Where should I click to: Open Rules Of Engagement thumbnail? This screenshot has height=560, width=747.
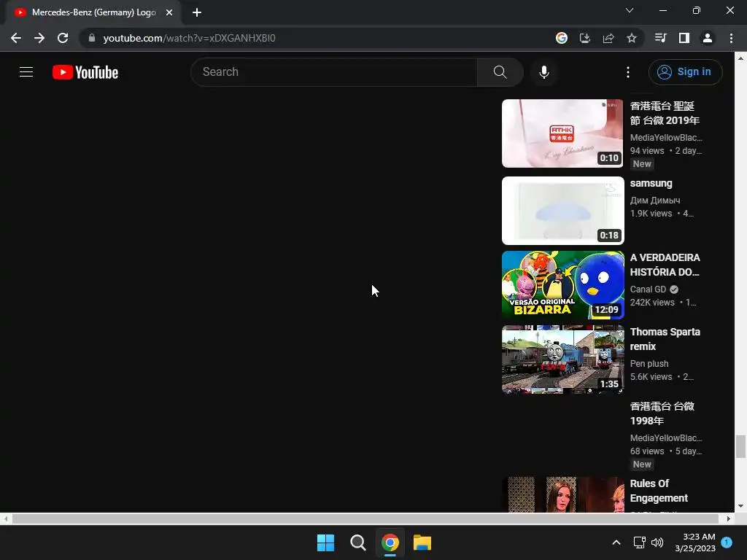pyautogui.click(x=562, y=494)
